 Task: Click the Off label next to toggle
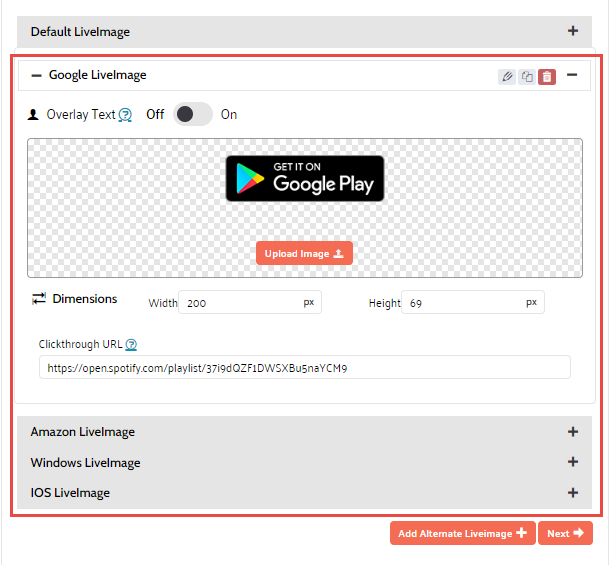coord(155,115)
